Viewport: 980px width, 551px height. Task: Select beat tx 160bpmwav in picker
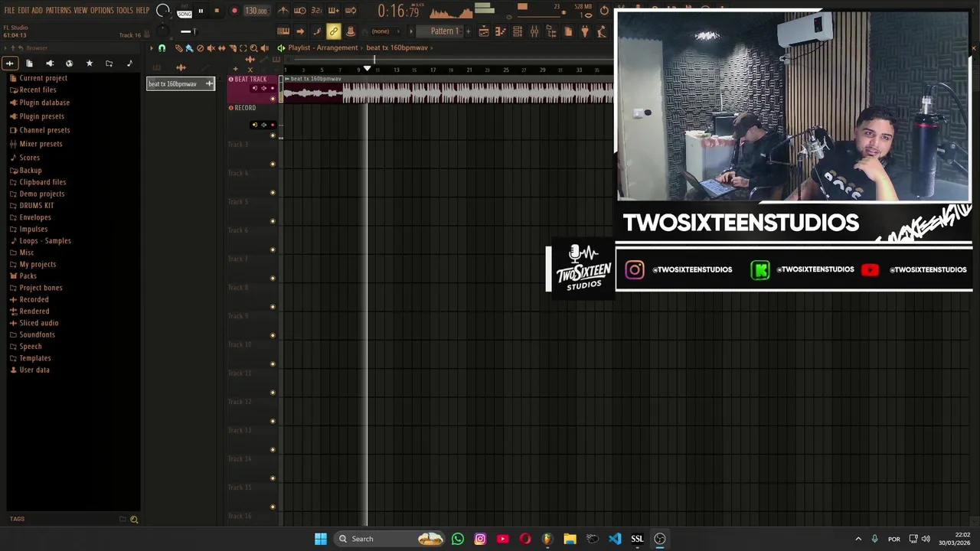pos(181,83)
